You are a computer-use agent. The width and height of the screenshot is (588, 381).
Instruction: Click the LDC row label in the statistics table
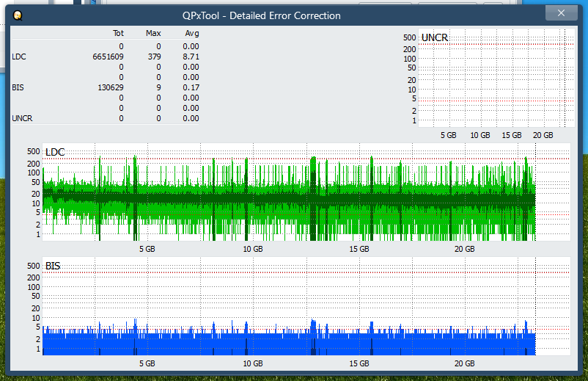(x=18, y=57)
